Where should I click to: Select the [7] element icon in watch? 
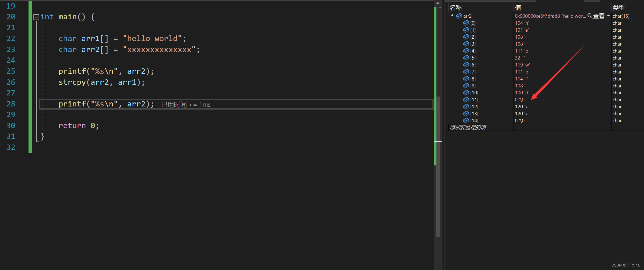(466, 72)
